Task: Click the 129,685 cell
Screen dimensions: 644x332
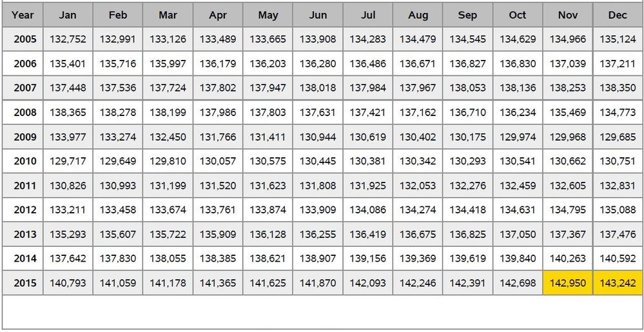Action: click(x=618, y=137)
